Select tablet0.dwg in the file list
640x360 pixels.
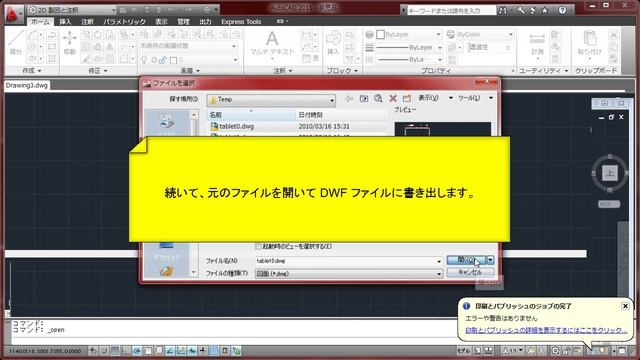[237, 127]
